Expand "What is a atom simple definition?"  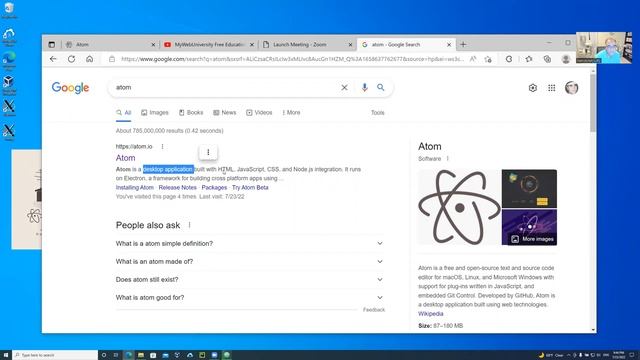[250, 243]
